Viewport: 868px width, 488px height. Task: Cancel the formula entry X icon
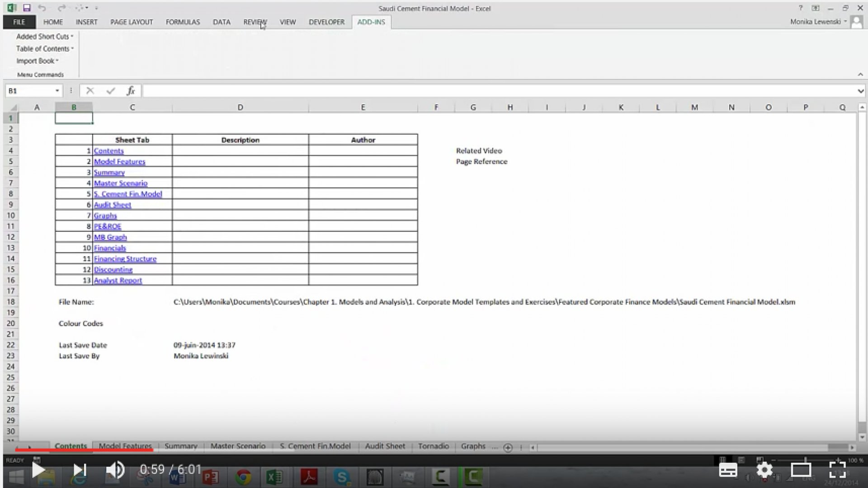pos(90,91)
